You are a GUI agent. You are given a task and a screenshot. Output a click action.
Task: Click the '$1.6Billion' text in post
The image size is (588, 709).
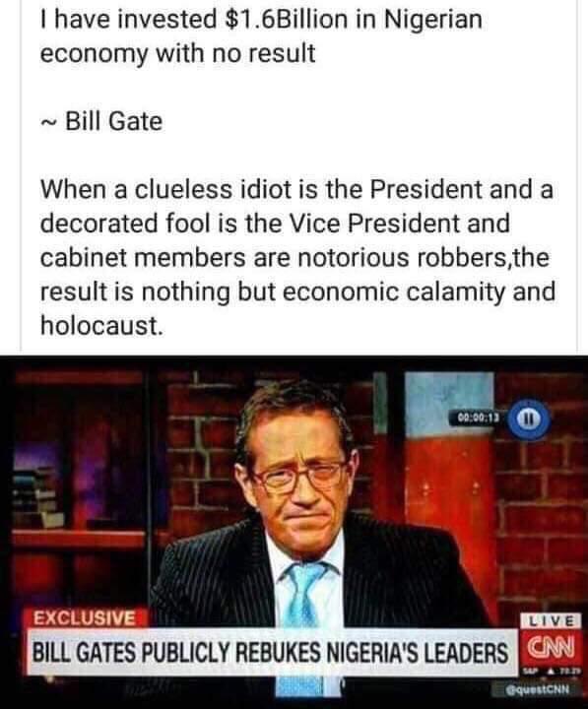[x=286, y=20]
